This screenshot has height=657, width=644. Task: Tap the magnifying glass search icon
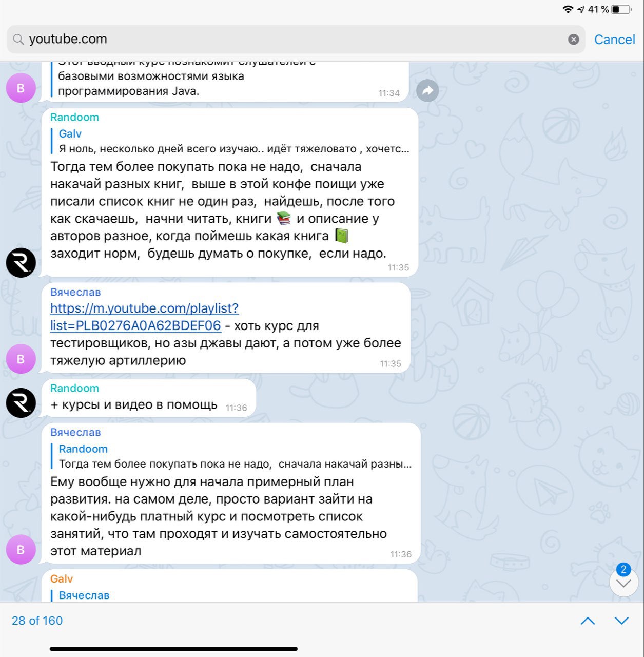(x=18, y=40)
